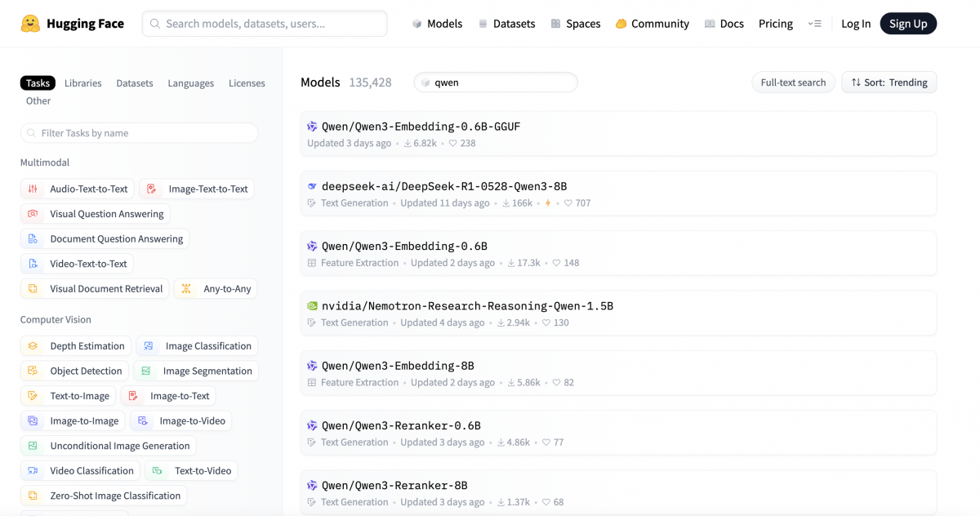
Task: Expand the navigation more-options menu icon
Action: 814,24
